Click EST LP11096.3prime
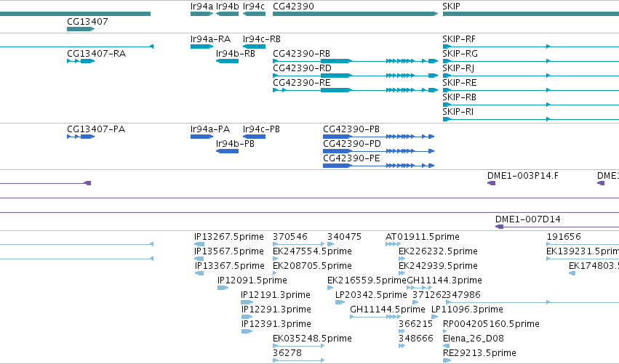 click(435, 317)
